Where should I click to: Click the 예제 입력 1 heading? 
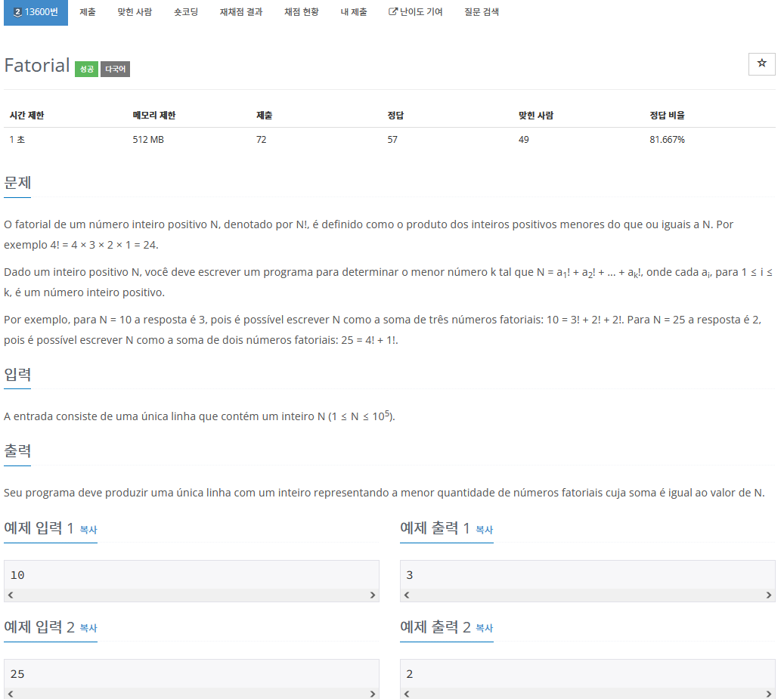39,528
